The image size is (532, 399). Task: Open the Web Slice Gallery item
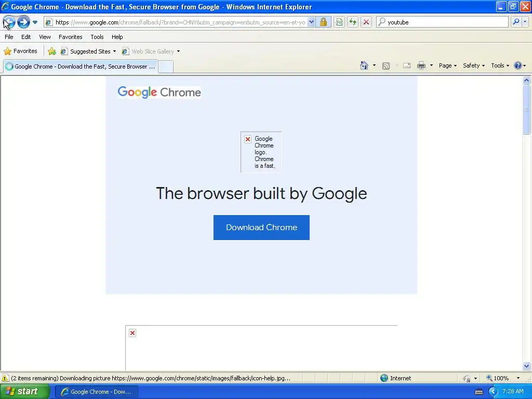[x=151, y=51]
